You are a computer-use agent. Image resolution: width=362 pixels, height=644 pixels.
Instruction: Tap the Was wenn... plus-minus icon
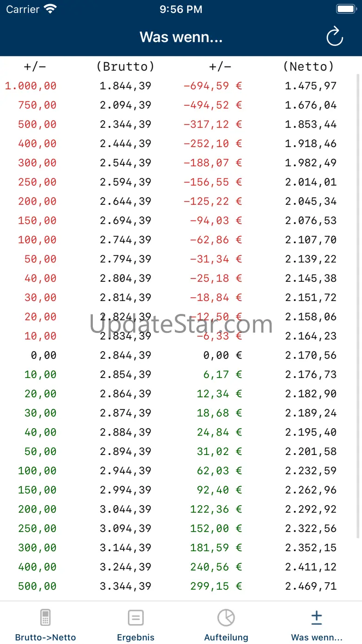click(317, 618)
